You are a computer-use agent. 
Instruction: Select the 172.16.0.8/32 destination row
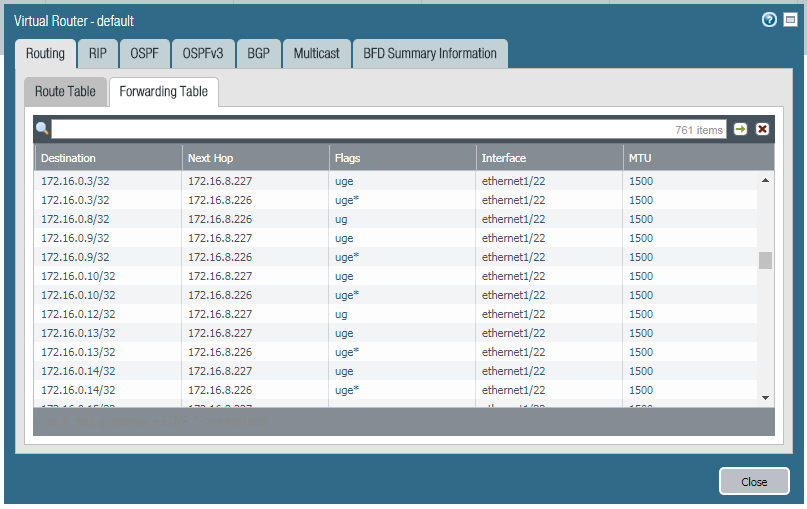click(x=76, y=219)
